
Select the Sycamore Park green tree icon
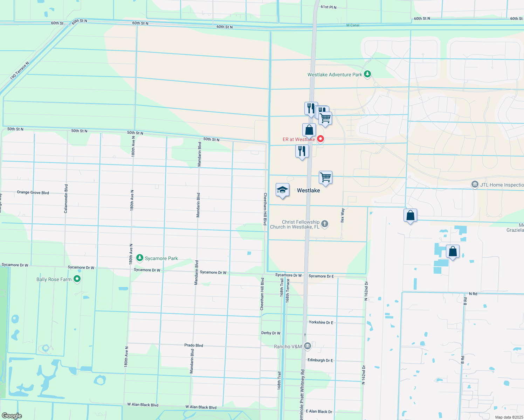click(x=140, y=258)
